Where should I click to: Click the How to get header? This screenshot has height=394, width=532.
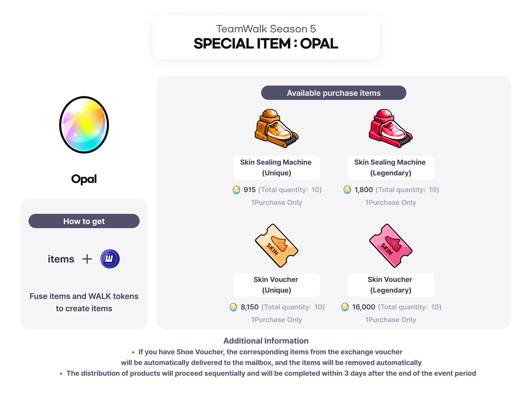[84, 221]
